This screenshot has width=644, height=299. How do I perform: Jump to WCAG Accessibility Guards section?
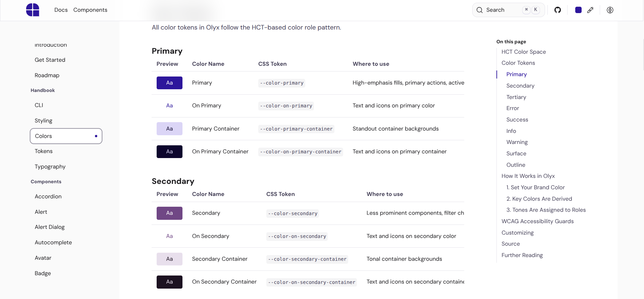pyautogui.click(x=537, y=221)
